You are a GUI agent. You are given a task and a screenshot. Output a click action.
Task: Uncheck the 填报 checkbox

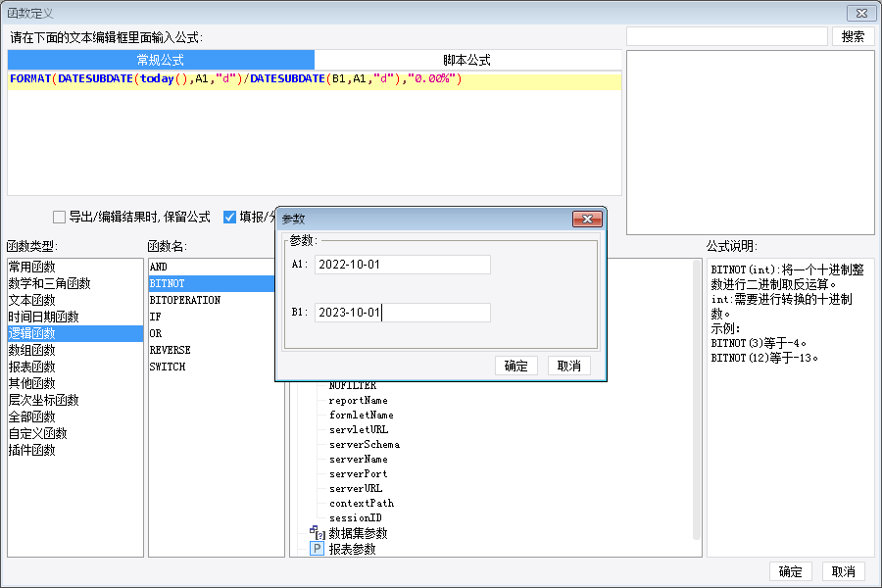[x=229, y=218]
